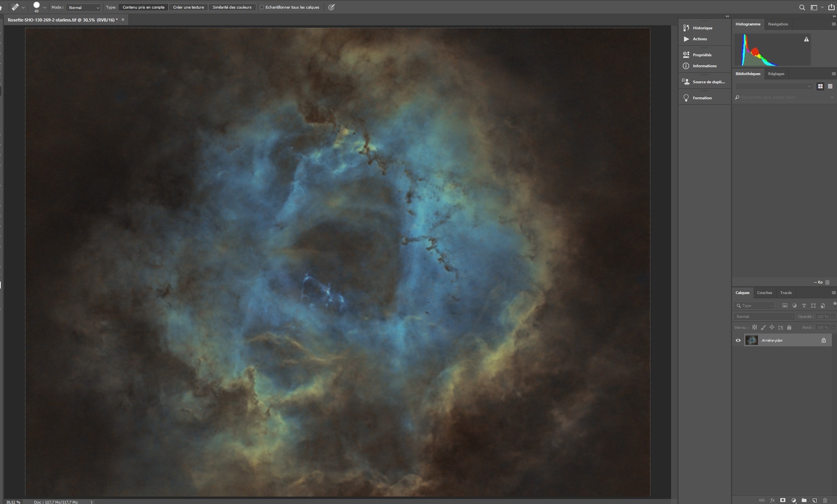837x504 pixels.
Task: Click the link layers icon
Action: (x=761, y=500)
